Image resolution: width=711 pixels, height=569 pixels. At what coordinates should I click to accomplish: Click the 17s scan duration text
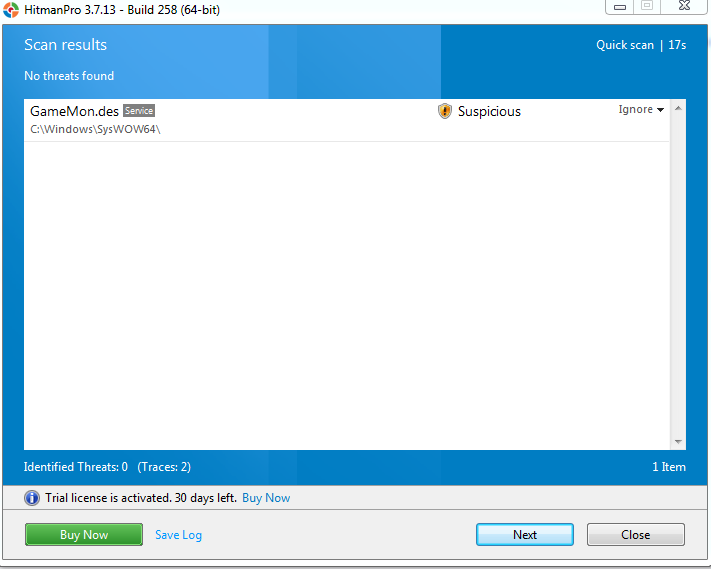pyautogui.click(x=677, y=45)
